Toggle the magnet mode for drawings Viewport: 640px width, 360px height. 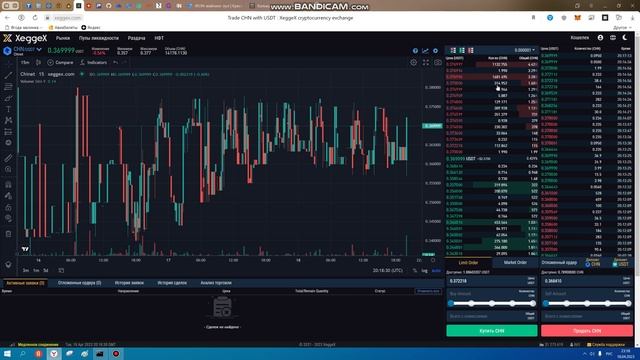pos(8,184)
